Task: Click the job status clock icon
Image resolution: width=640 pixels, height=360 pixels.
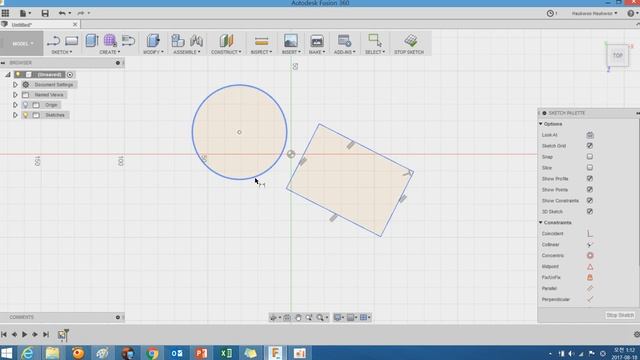Action: (x=550, y=13)
